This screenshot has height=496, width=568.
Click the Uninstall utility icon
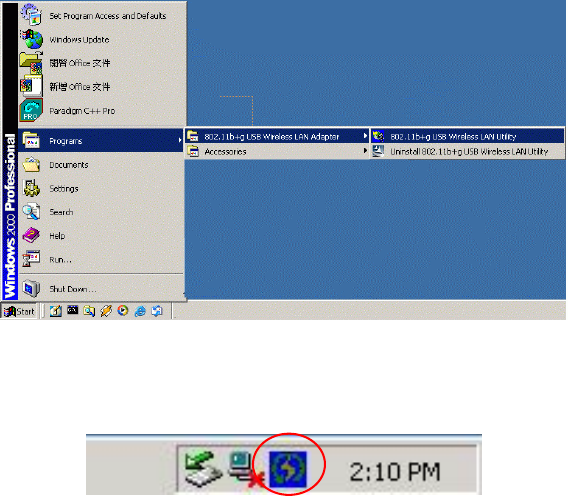[x=378, y=151]
